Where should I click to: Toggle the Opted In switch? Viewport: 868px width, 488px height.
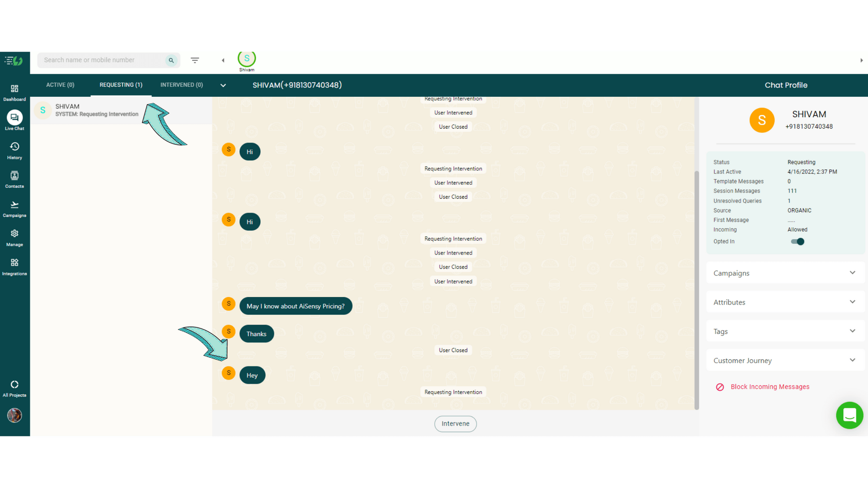pyautogui.click(x=797, y=242)
